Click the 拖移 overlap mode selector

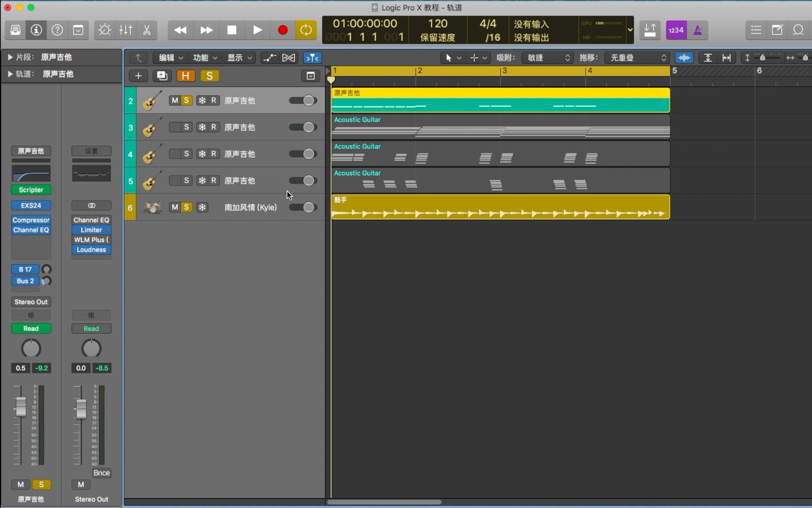[x=637, y=57]
